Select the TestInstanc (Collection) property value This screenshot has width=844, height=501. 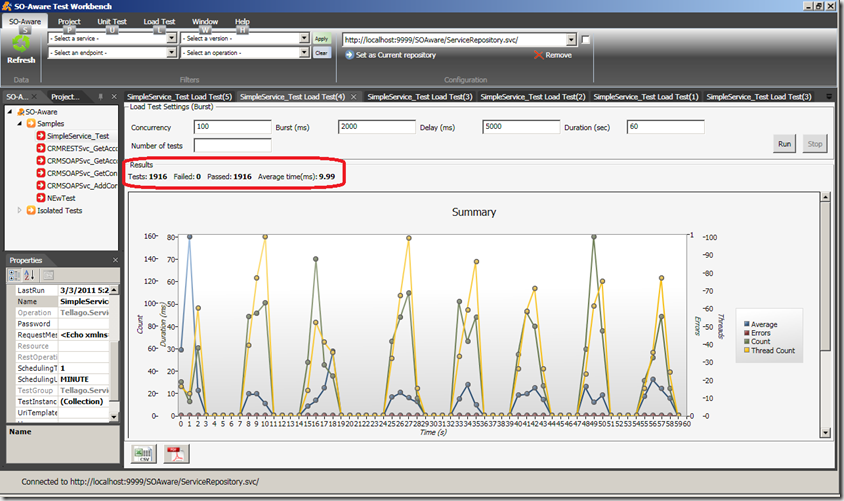pos(82,401)
